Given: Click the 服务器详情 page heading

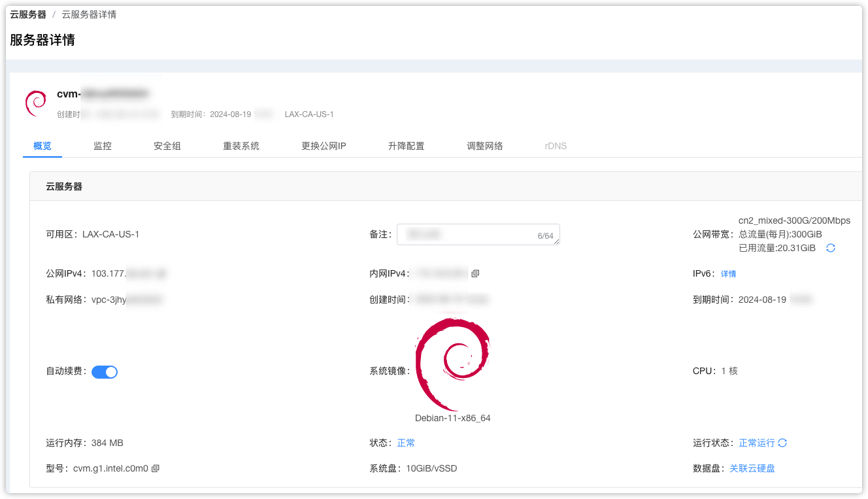Looking at the screenshot, I should coord(42,40).
